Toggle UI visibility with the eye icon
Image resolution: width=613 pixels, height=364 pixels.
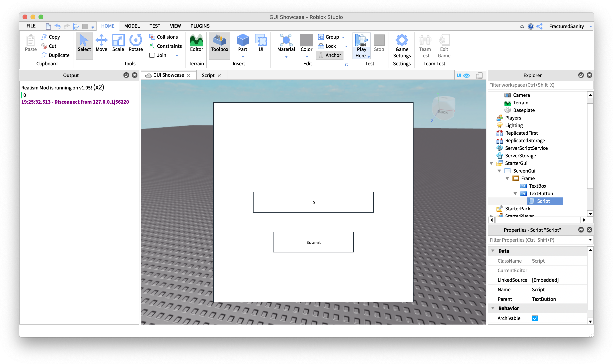(466, 75)
